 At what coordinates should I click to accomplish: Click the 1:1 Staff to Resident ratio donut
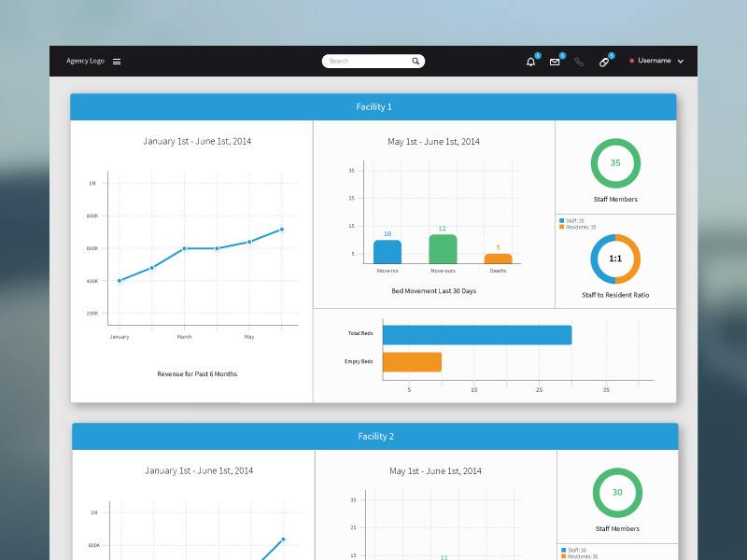pos(615,259)
